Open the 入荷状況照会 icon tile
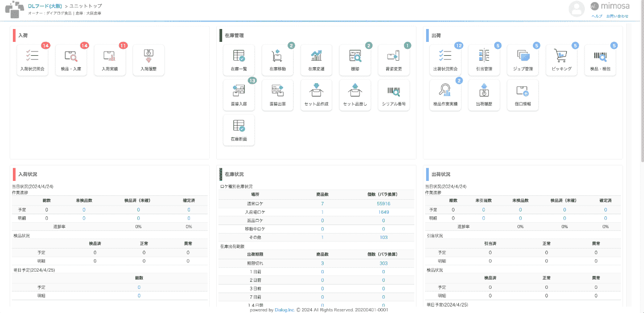 point(32,60)
